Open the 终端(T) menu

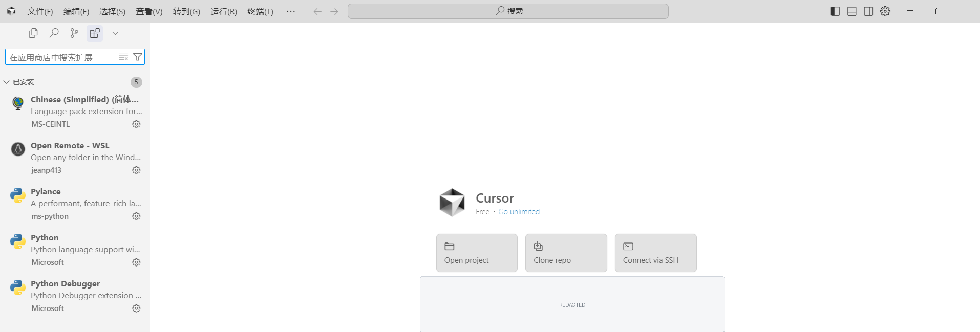coord(260,11)
